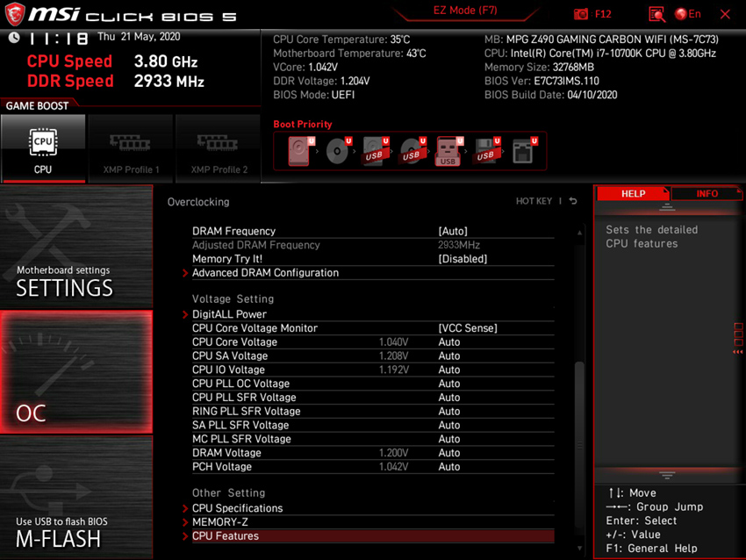This screenshot has height=560, width=746.
Task: Enable XMP Profile 2
Action: (219, 148)
